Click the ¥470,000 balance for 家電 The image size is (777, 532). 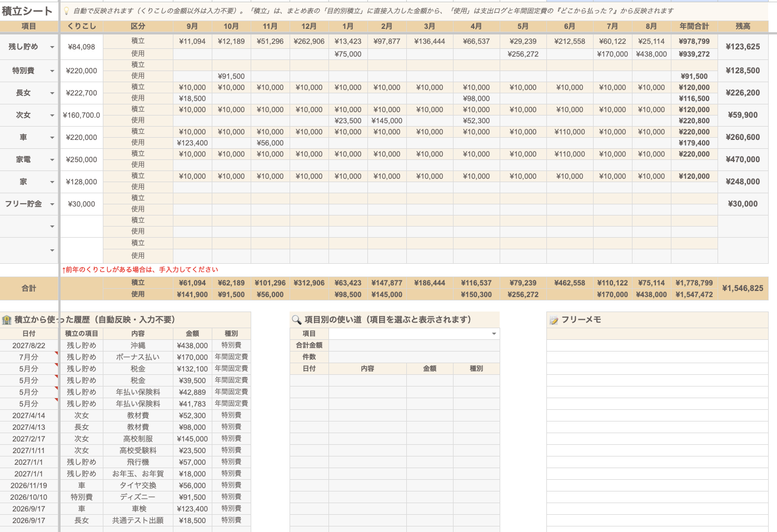[x=743, y=160]
